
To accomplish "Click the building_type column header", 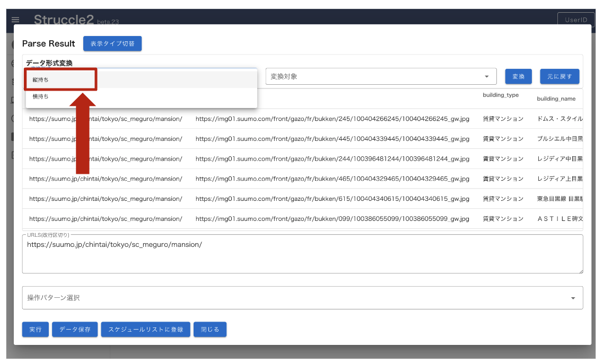I will coord(501,95).
